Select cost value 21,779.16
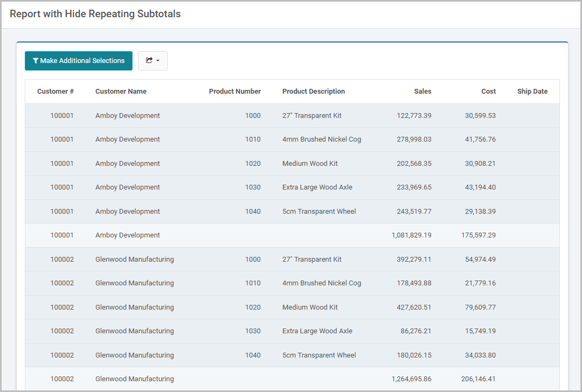Image resolution: width=582 pixels, height=392 pixels. [x=480, y=283]
